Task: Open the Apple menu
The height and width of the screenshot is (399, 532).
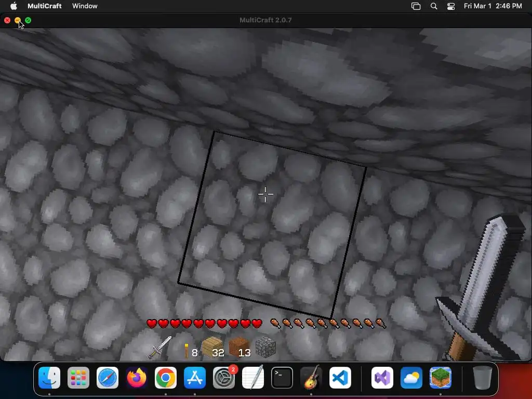Action: click(14, 6)
